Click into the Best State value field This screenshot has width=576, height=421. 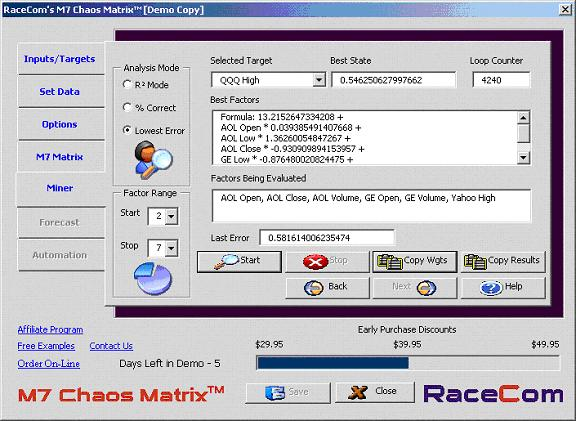[x=393, y=80]
